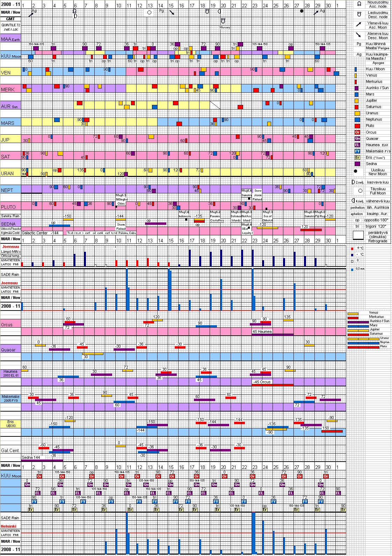
Task: Click the '45 Haumea' label in Orcus row
Action: (x=262, y=332)
